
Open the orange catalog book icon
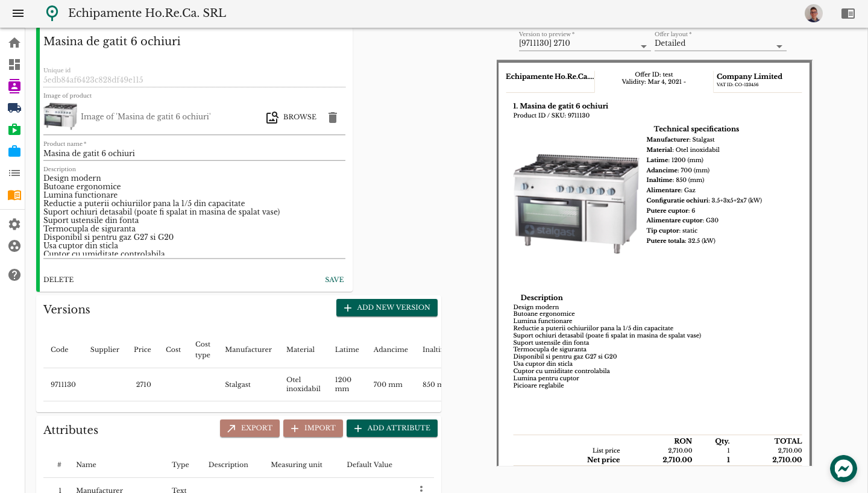click(x=14, y=195)
